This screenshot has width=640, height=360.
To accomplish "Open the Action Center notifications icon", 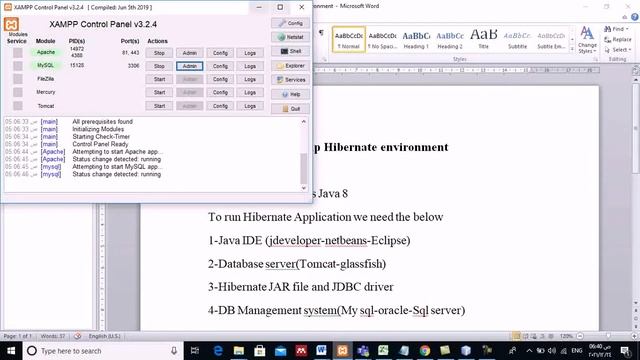I will point(625,351).
